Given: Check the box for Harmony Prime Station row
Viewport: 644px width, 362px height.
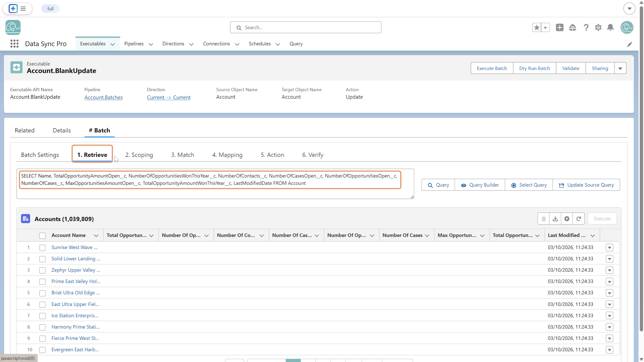Looking at the screenshot, I should pyautogui.click(x=42, y=327).
